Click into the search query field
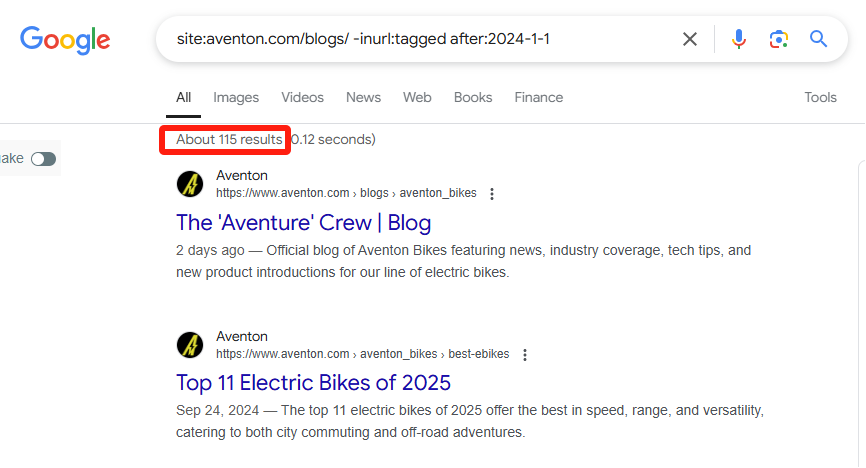The image size is (866, 468). pyautogui.click(x=420, y=39)
